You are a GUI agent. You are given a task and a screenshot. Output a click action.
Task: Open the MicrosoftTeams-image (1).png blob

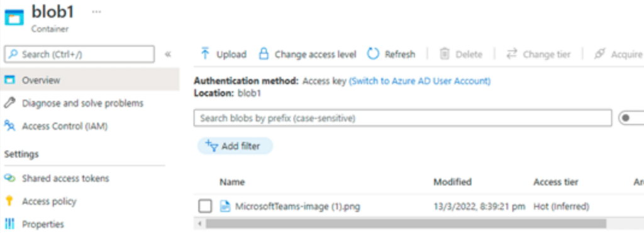click(x=297, y=207)
